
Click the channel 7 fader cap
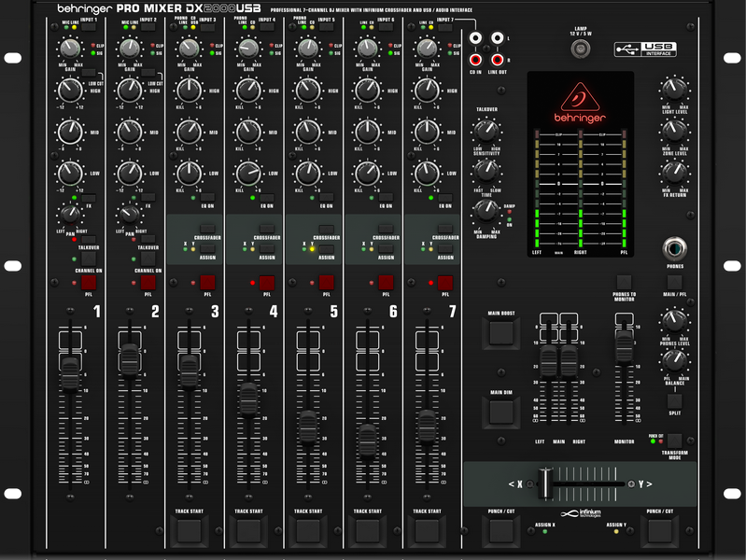pyautogui.click(x=428, y=427)
